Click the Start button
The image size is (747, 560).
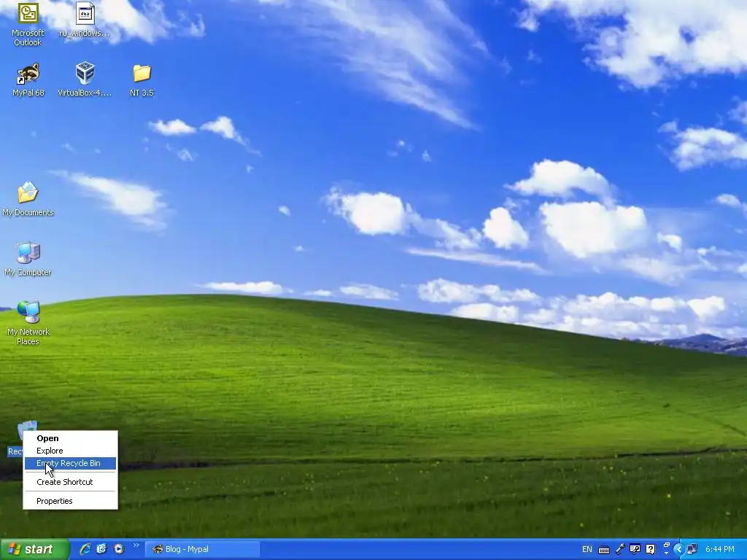[34, 549]
